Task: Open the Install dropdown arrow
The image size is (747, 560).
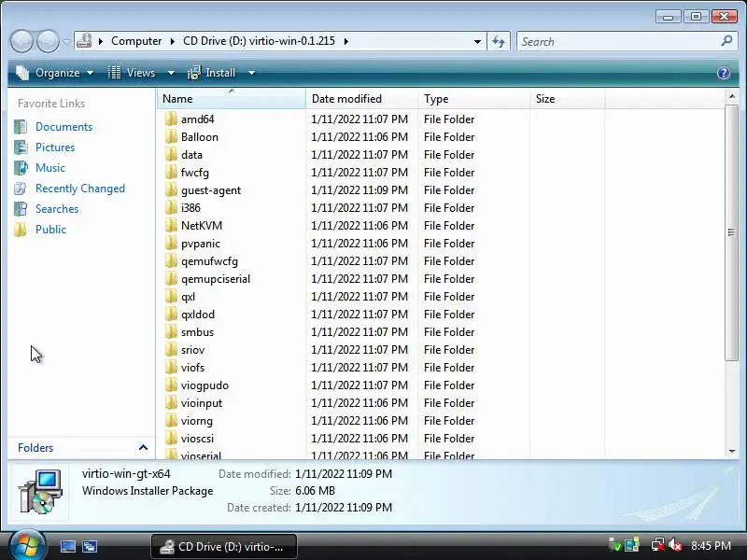Action: [x=251, y=73]
